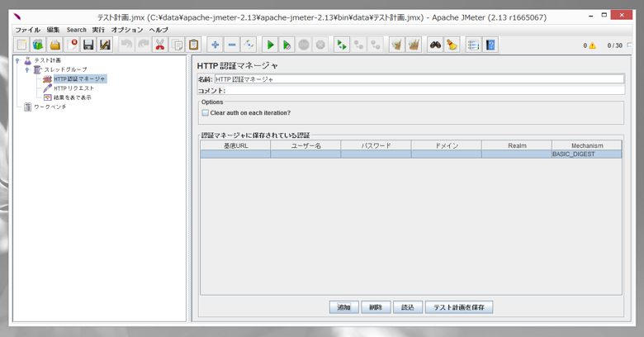The image size is (644, 337).
Task: Collapse all with the minus icon
Action: pyautogui.click(x=232, y=45)
